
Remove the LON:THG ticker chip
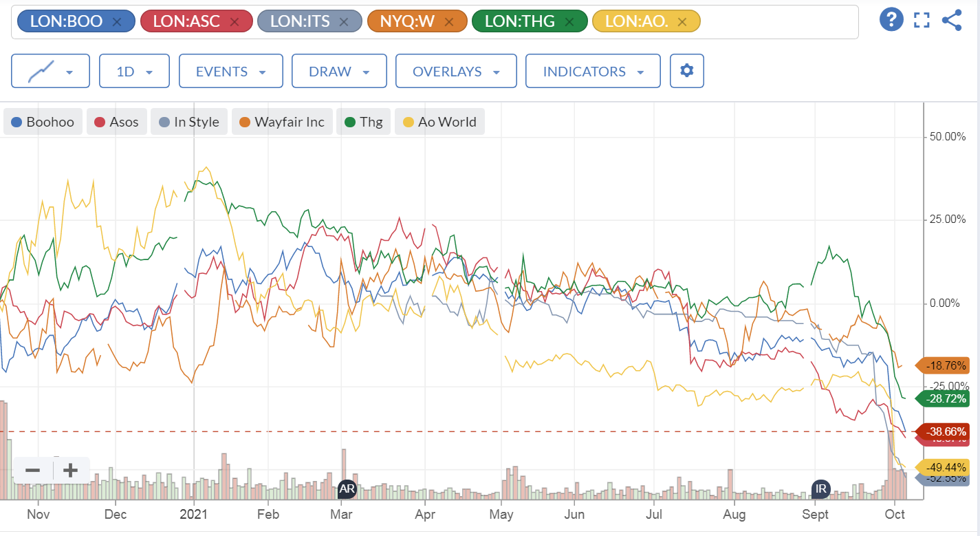[569, 21]
